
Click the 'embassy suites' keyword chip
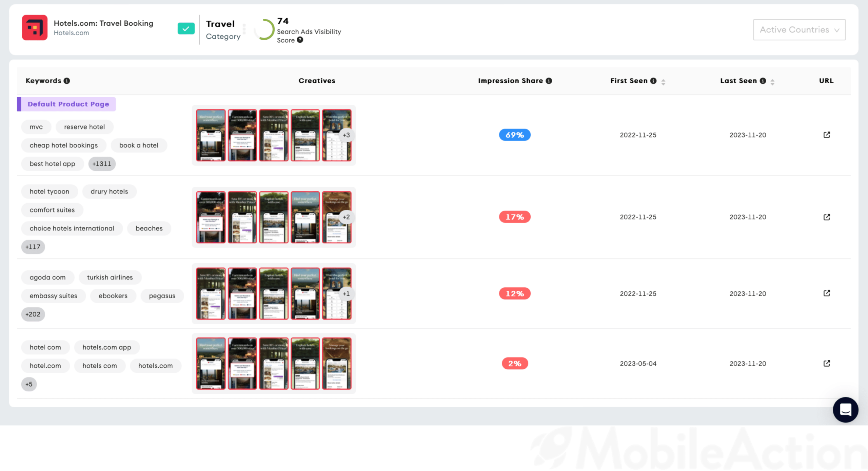point(54,296)
